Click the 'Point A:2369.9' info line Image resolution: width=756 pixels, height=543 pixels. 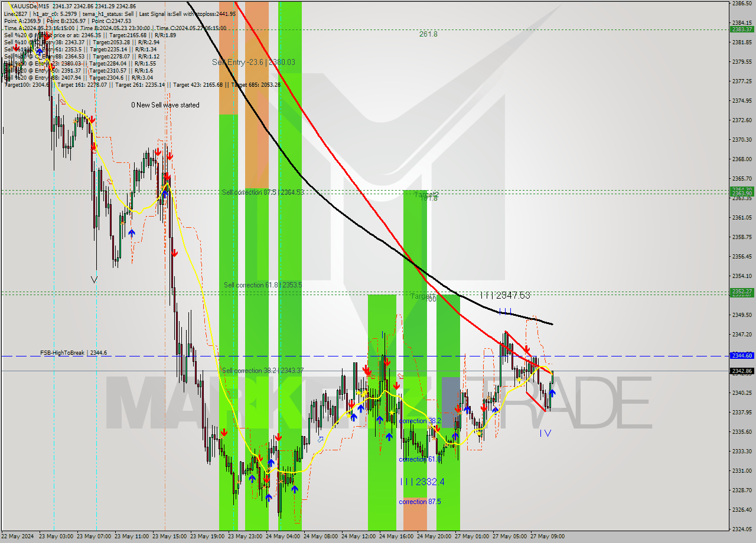coord(69,21)
